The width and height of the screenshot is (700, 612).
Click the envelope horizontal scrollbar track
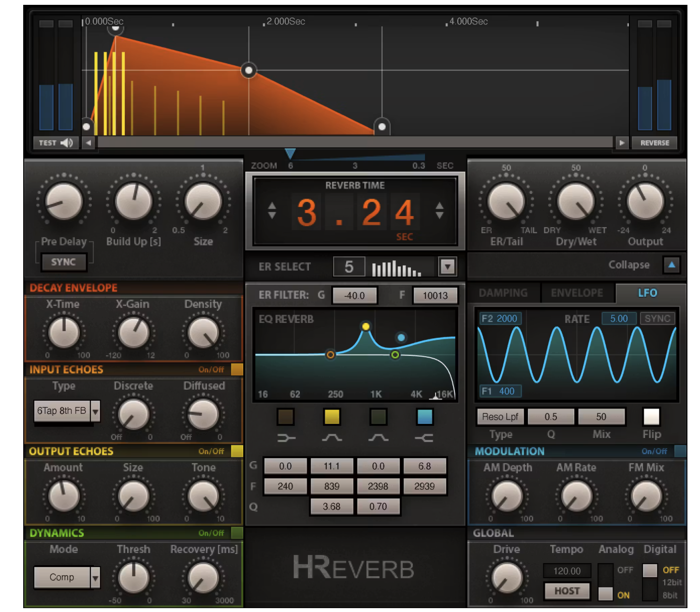coord(355,143)
